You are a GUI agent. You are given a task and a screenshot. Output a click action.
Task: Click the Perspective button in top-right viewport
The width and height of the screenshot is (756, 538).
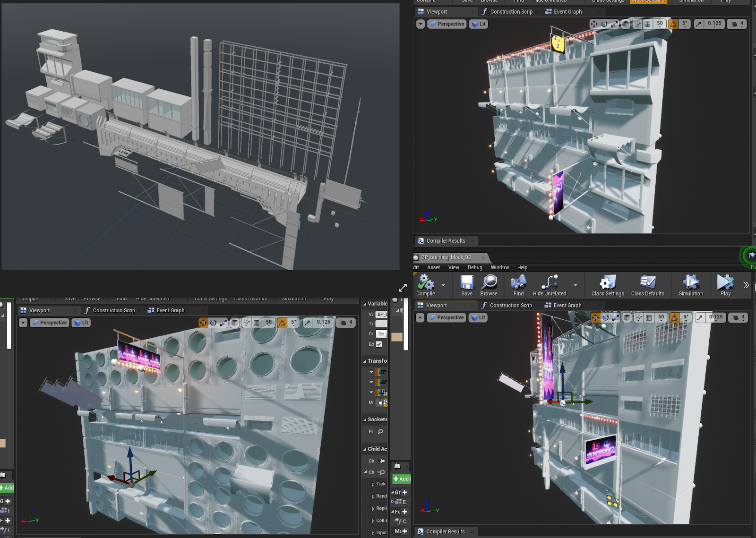click(x=447, y=24)
